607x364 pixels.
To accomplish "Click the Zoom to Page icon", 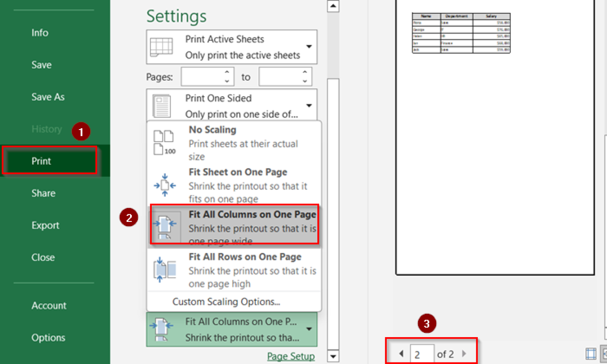I will coord(605,354).
